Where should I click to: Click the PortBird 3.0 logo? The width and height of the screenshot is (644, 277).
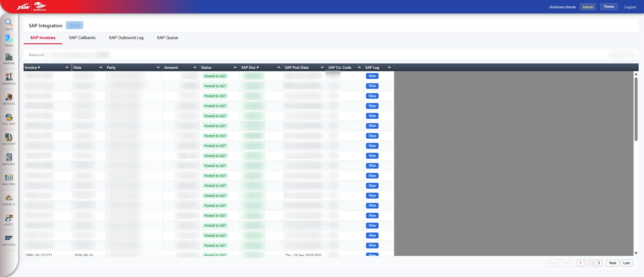click(x=40, y=6)
